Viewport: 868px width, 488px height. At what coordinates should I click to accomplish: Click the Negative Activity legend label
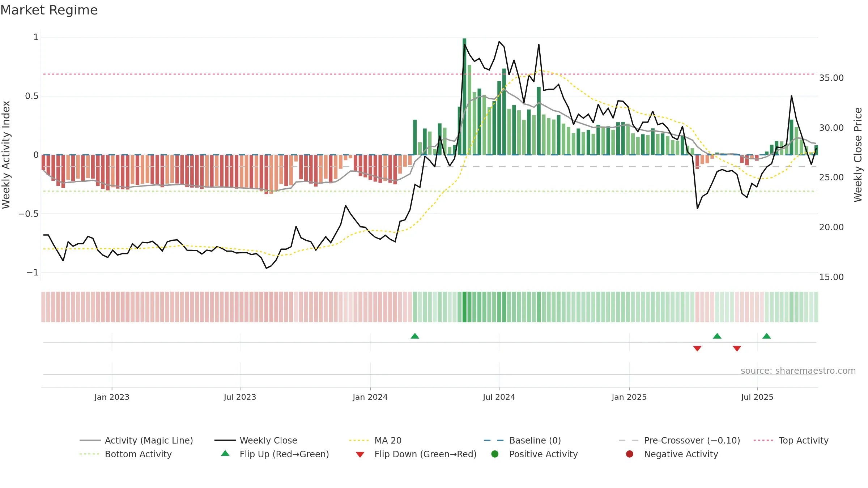[x=681, y=454]
